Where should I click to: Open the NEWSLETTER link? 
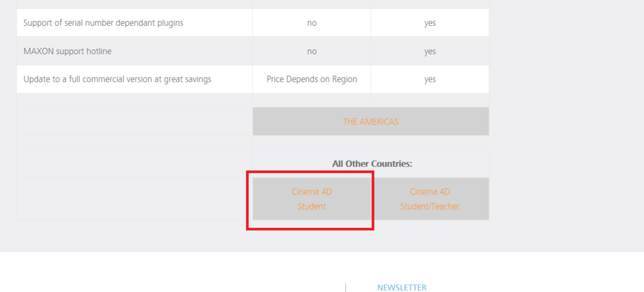tap(402, 288)
